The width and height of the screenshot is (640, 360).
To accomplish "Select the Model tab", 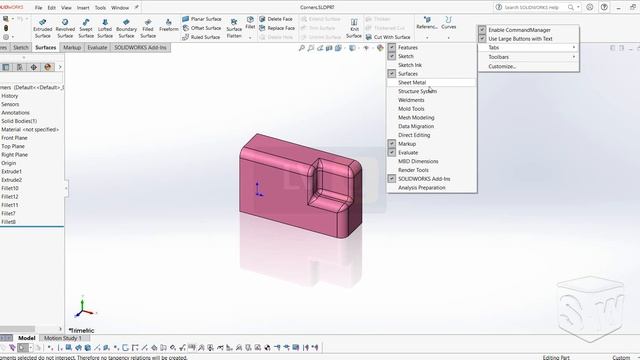I will pyautogui.click(x=27, y=338).
